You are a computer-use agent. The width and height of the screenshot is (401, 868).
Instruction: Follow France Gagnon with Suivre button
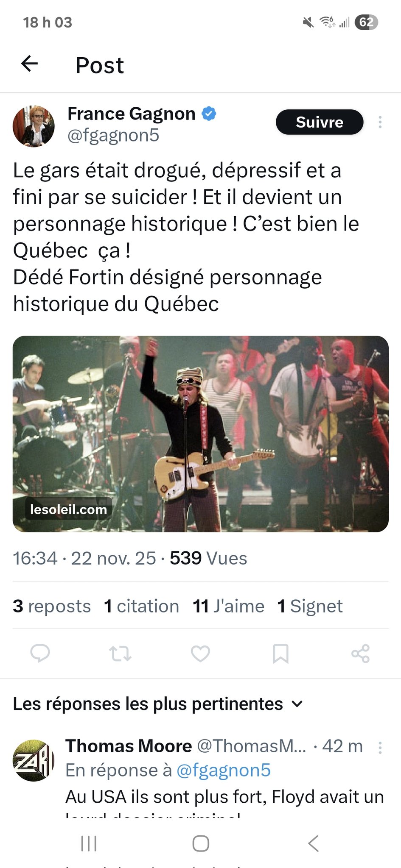(x=320, y=122)
